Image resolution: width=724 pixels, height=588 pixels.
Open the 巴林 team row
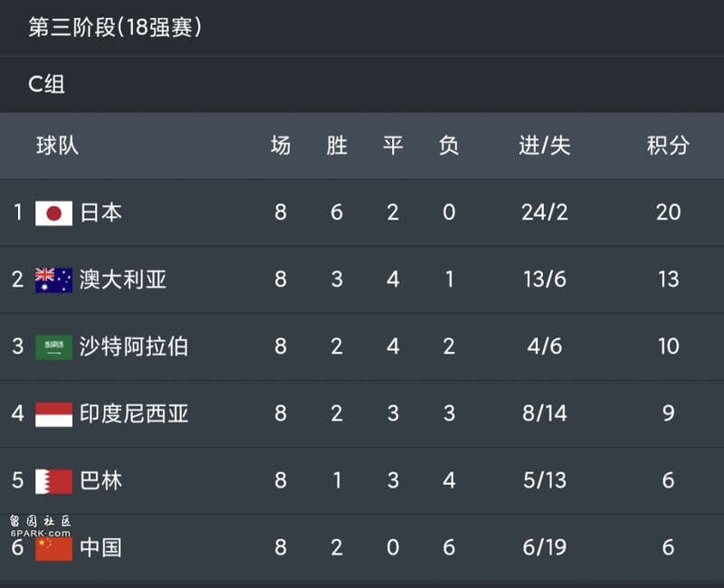tap(362, 481)
